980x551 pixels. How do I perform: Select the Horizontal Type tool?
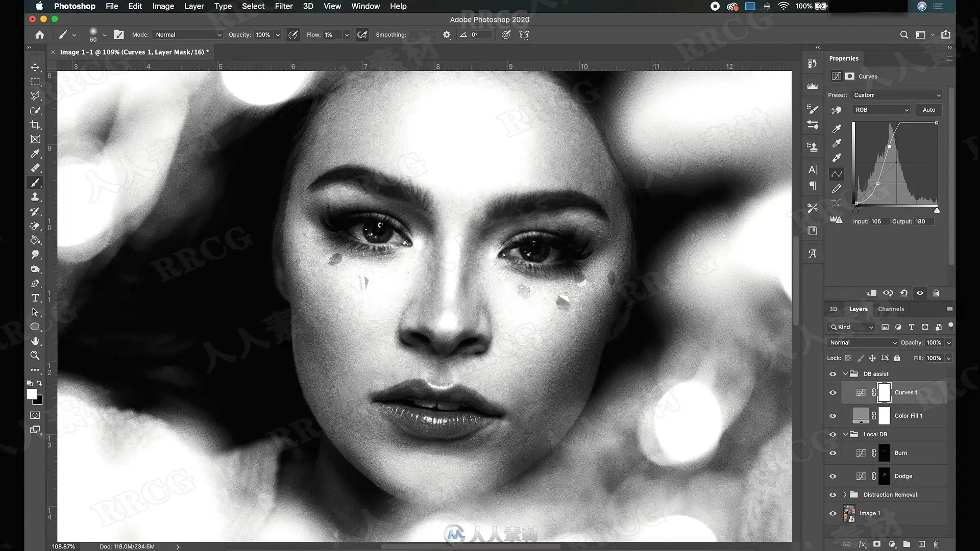pos(35,298)
